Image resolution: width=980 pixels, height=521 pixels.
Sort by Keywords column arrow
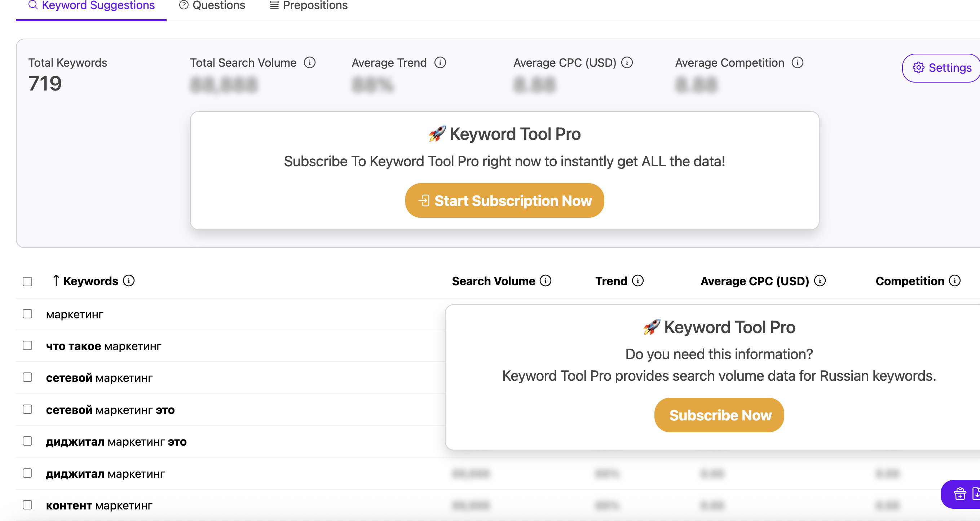coord(56,281)
